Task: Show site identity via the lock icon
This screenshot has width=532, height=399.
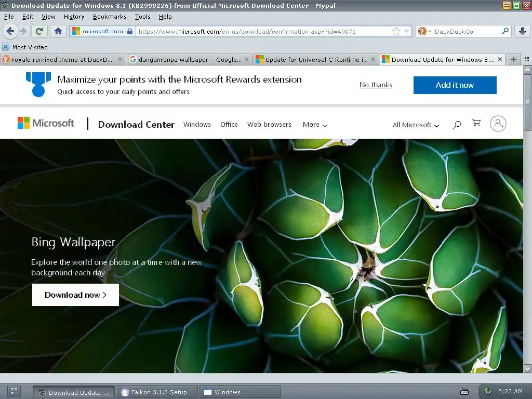Action: coord(130,31)
